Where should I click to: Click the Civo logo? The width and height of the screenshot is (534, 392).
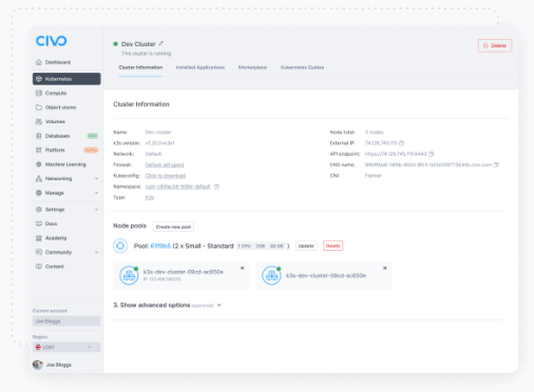[51, 41]
